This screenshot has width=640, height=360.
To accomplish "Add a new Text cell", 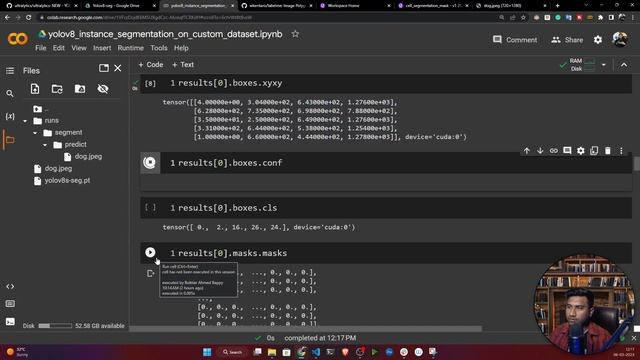I will (183, 64).
